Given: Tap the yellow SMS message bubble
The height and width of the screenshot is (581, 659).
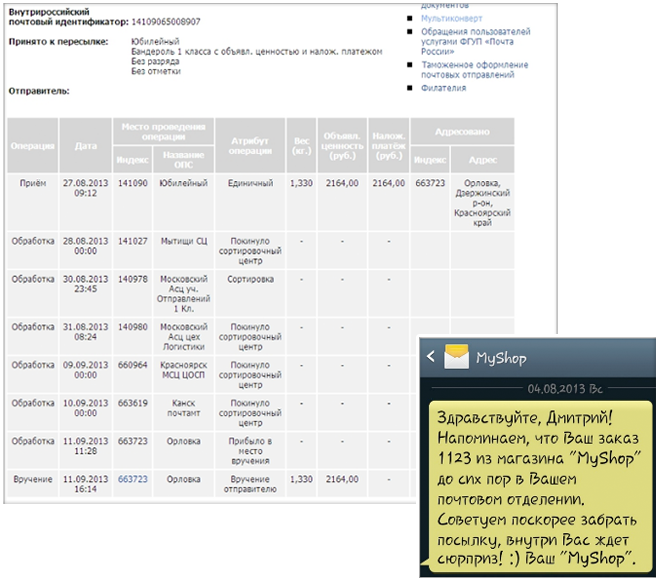Looking at the screenshot, I should [540, 484].
